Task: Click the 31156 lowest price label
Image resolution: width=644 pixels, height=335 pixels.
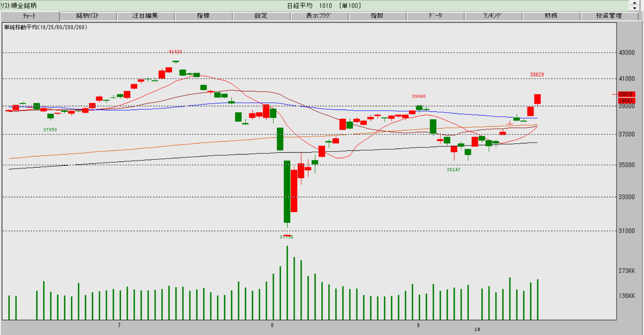Action: pos(286,237)
